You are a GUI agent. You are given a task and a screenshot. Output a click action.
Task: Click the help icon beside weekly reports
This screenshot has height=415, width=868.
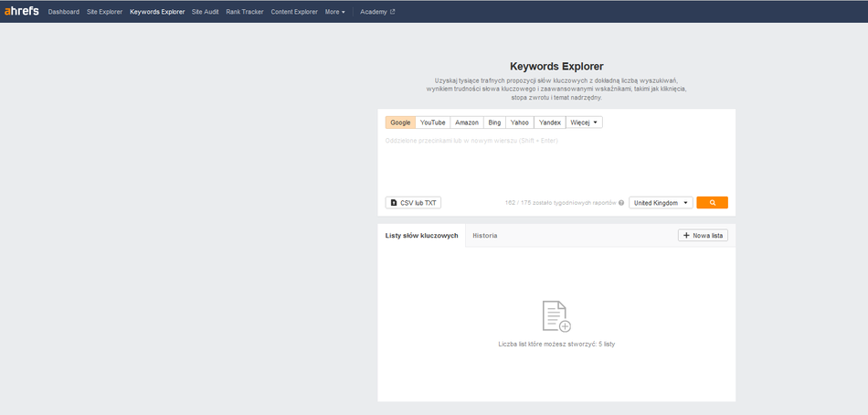(x=621, y=203)
